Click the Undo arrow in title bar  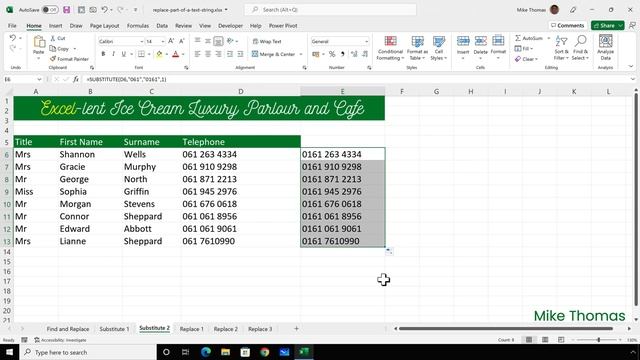point(104,9)
